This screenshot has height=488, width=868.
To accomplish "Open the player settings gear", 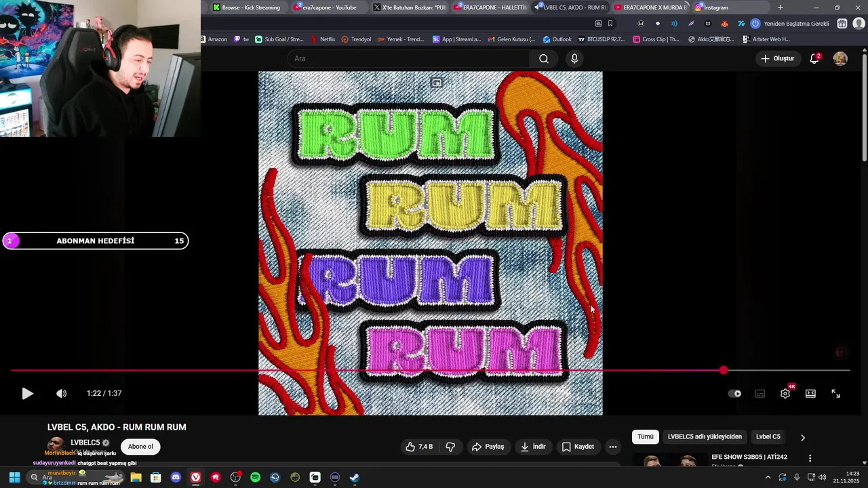I will (x=785, y=393).
